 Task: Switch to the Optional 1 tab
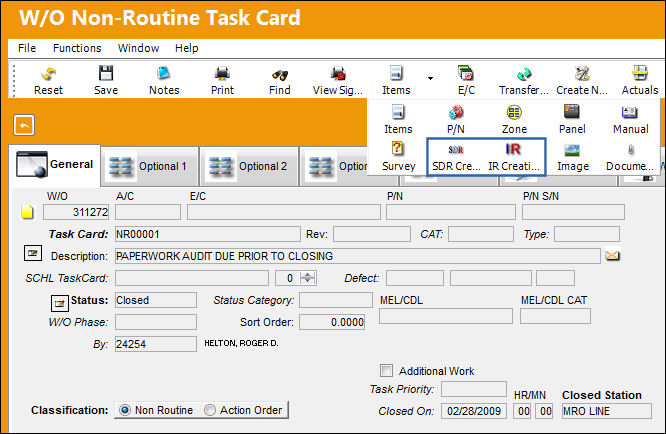coord(150,166)
